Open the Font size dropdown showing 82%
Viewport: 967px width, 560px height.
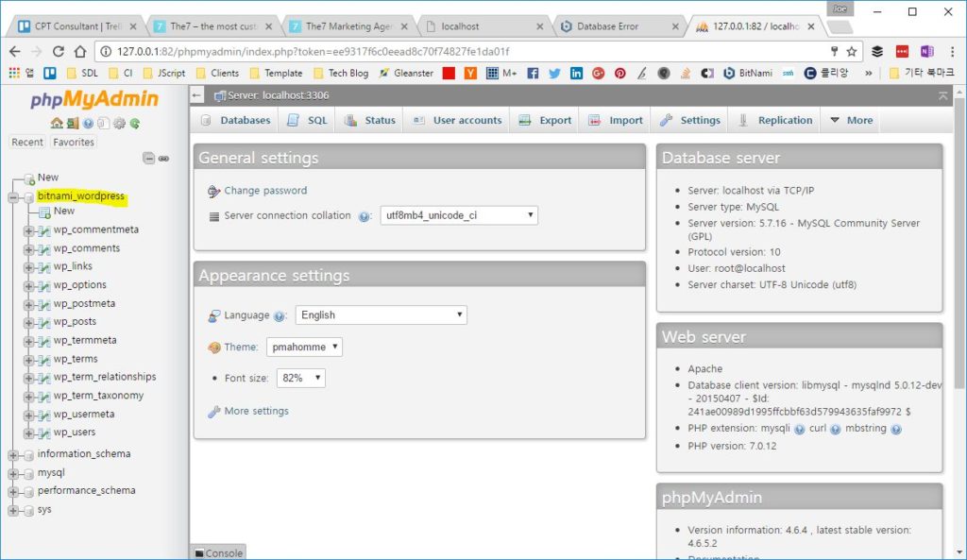(300, 378)
